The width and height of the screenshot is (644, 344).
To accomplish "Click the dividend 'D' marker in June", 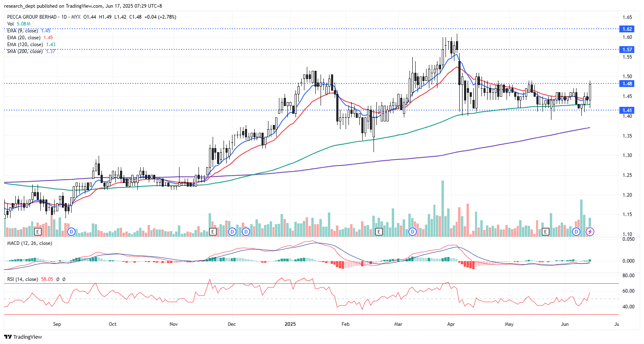I will click(576, 232).
